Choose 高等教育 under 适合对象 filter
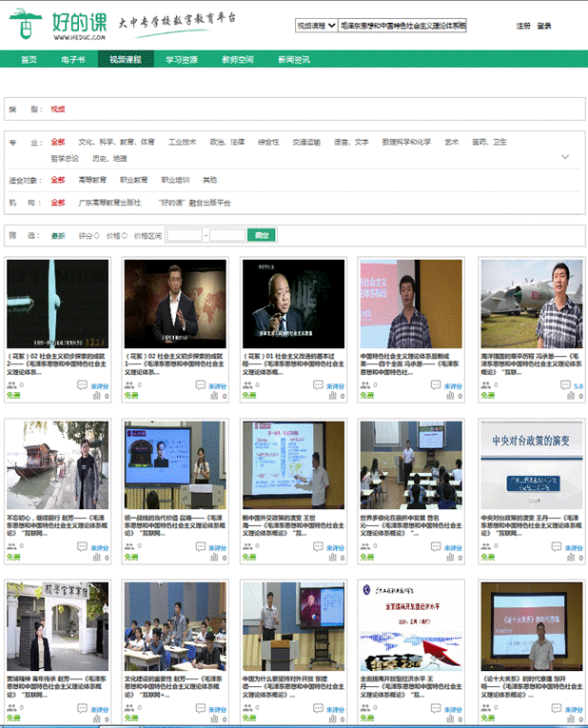588x728 pixels. [92, 180]
